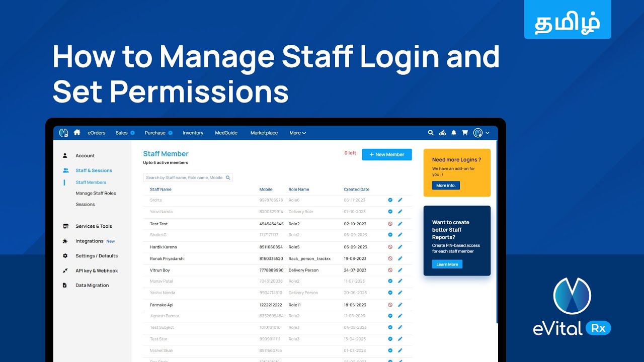
Task: Open the Purchase menu
Action: [155, 133]
